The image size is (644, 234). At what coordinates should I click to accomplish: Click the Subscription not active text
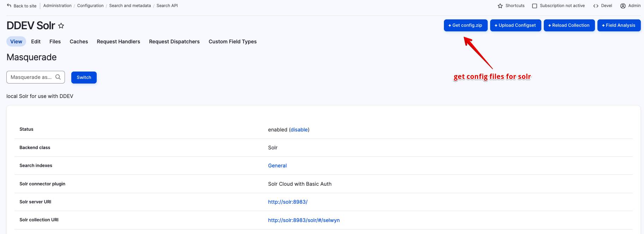(x=562, y=6)
